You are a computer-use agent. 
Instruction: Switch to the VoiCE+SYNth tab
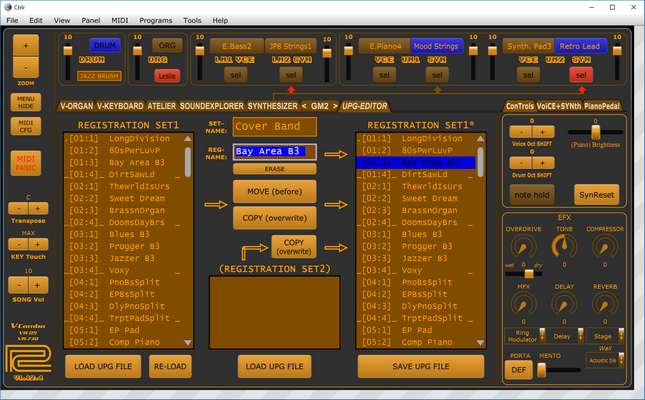559,106
